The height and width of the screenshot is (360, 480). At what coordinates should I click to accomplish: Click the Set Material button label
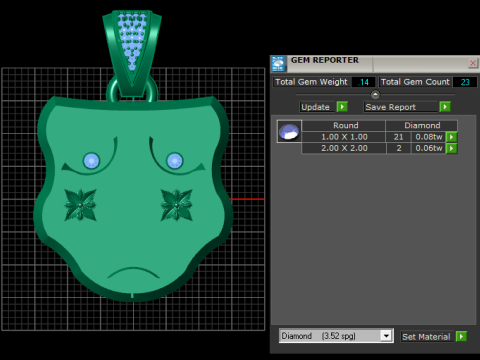[x=426, y=337]
